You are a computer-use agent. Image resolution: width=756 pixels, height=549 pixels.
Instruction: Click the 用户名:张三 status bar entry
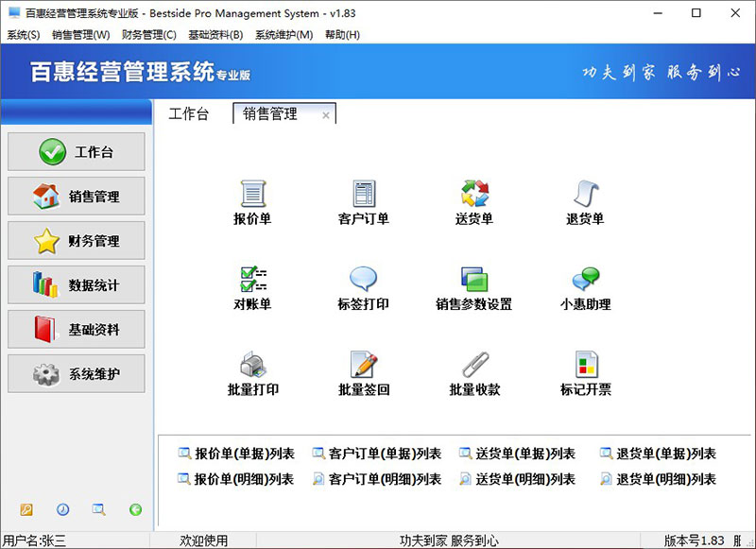point(35,540)
